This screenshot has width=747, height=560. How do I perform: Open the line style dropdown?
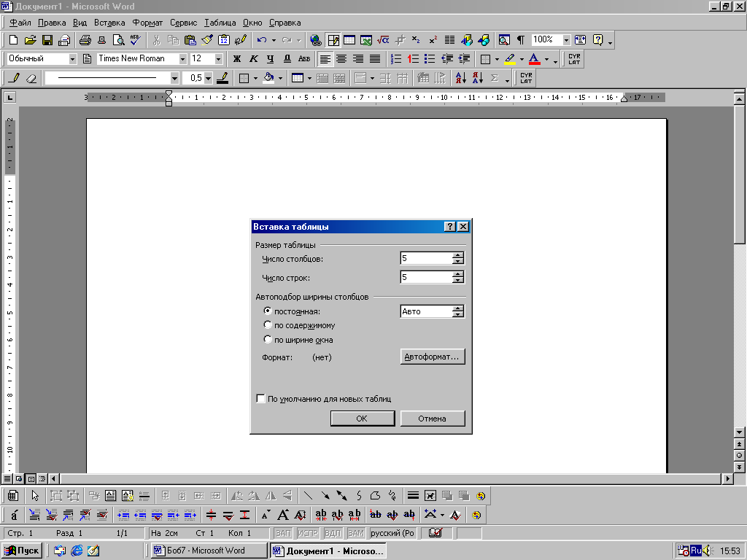(174, 78)
